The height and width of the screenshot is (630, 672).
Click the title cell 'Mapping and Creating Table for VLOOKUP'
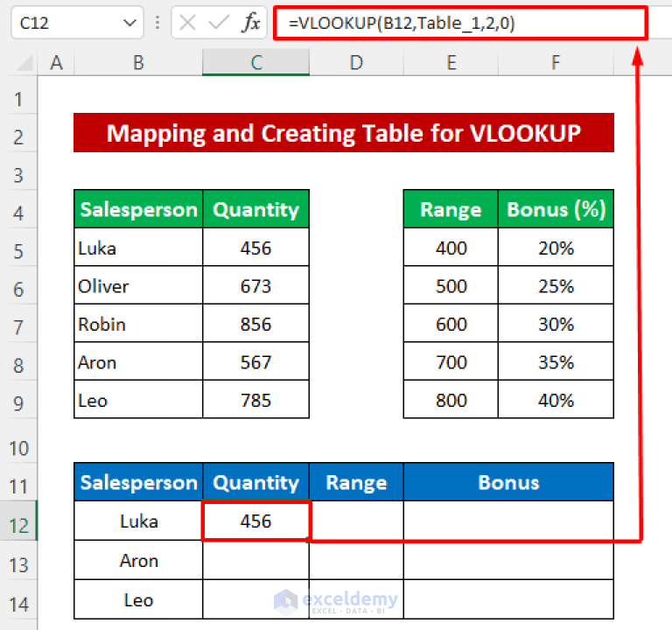[344, 133]
